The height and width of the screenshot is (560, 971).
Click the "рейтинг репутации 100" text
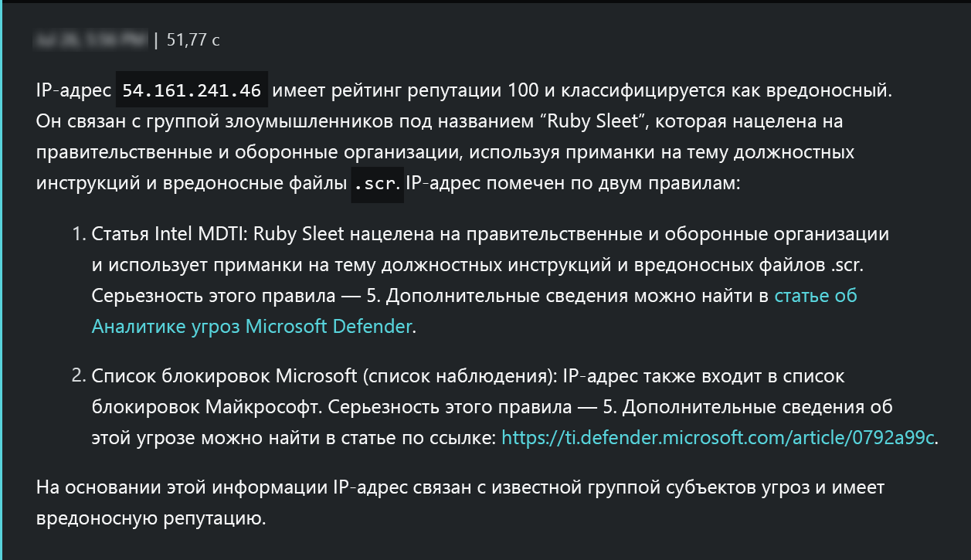coord(438,90)
